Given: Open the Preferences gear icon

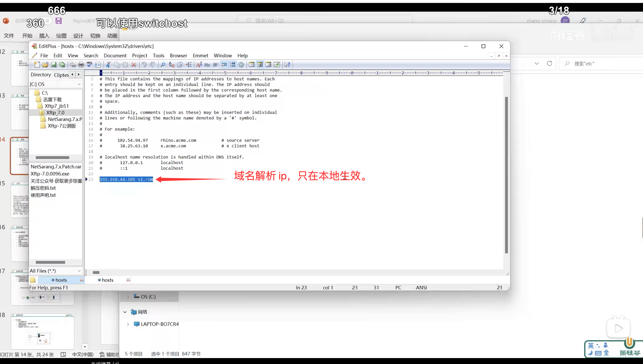Looking at the screenshot, I should click(241, 65).
